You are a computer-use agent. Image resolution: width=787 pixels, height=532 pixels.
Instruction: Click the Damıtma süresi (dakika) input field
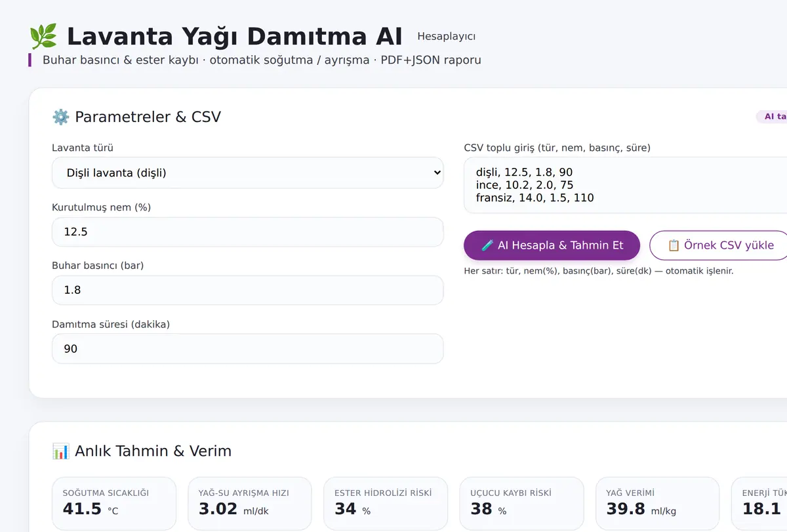click(x=248, y=348)
